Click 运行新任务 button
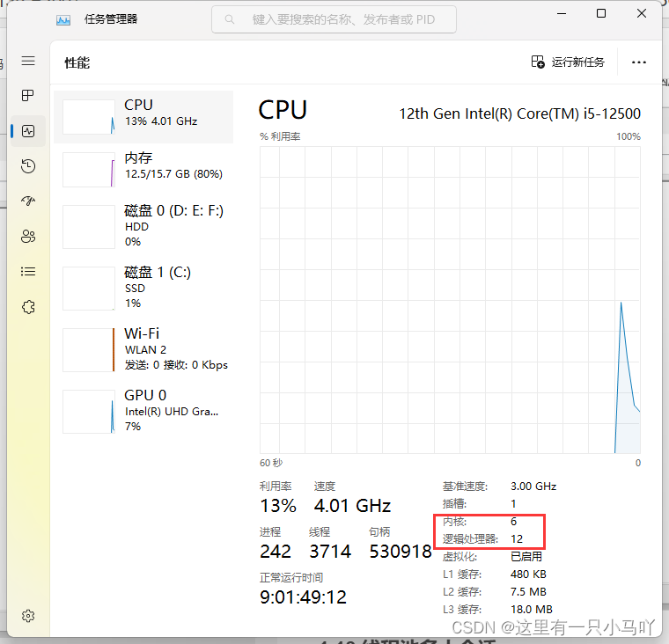The height and width of the screenshot is (644, 669). point(568,62)
